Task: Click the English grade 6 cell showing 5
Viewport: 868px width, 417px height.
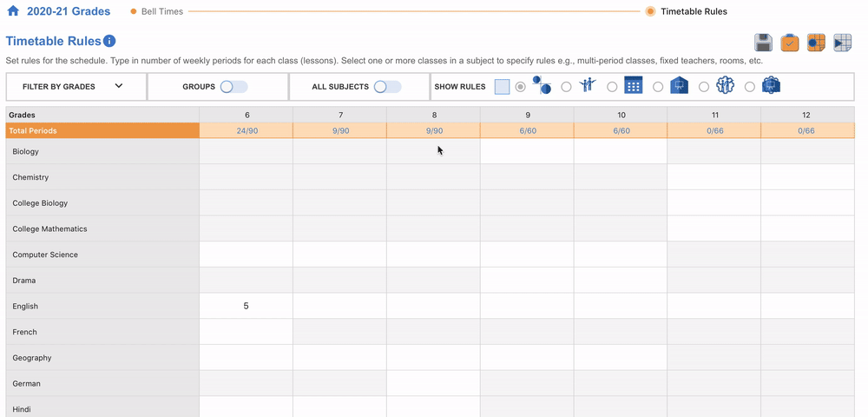Action: click(247, 306)
